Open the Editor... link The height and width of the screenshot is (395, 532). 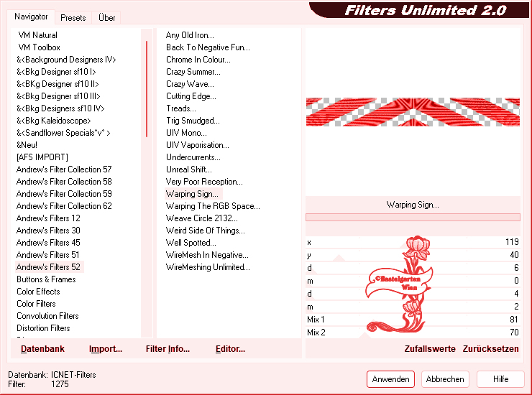[230, 349]
